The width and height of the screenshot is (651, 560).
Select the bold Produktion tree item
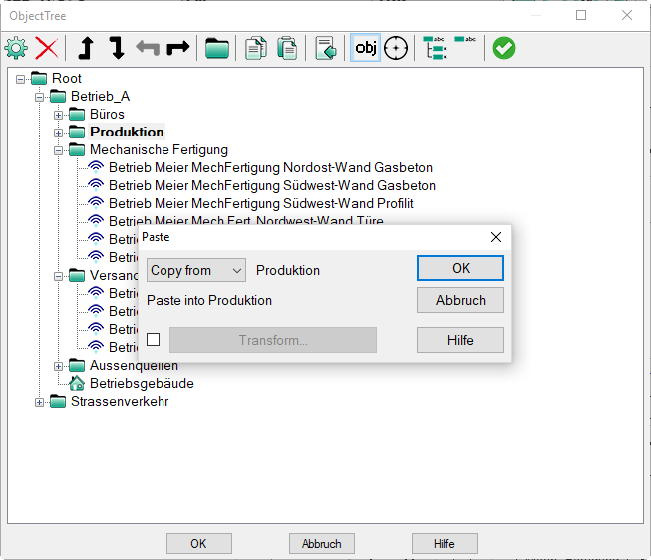click(127, 132)
